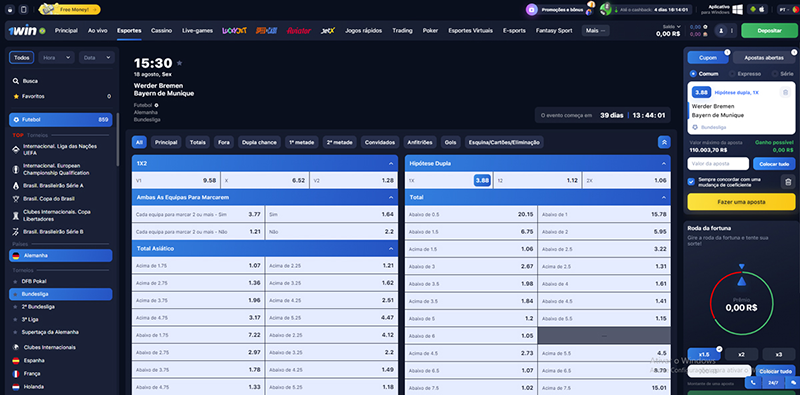Collapse Ambas As Equipas Para Marcarem section
Image resolution: width=800 pixels, height=395 pixels.
[391, 197]
